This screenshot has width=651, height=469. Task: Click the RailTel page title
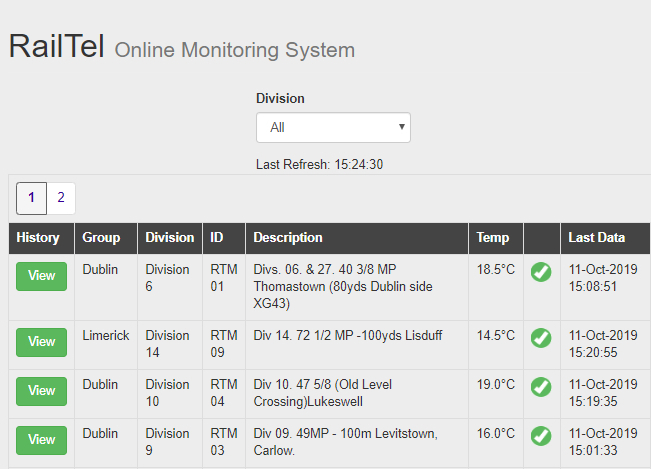pos(57,47)
